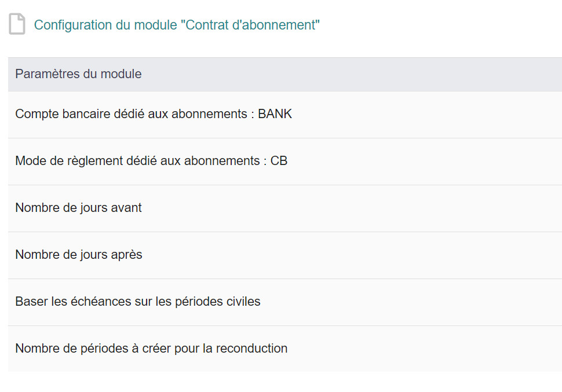This screenshot has width=562, height=392.
Task: Click the word "échéances"
Action: 83,302
